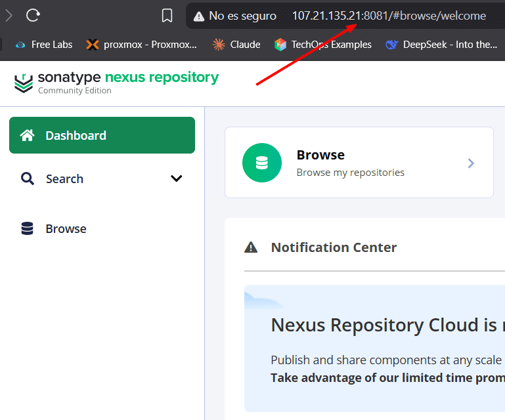Image resolution: width=505 pixels, height=420 pixels.
Task: Open the TechOps Examples bookmark
Action: (x=323, y=45)
